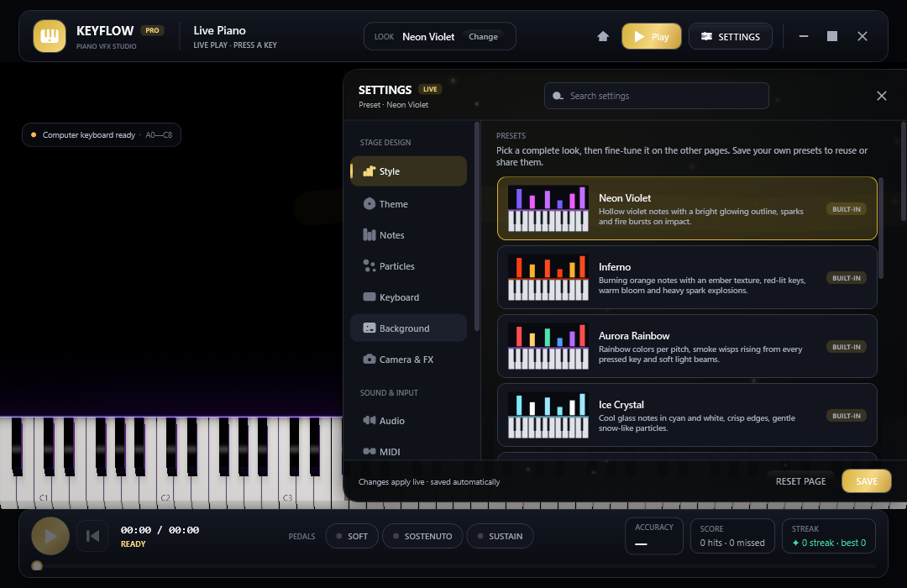Open the Background settings page
The width and height of the screenshot is (907, 588).
point(408,328)
